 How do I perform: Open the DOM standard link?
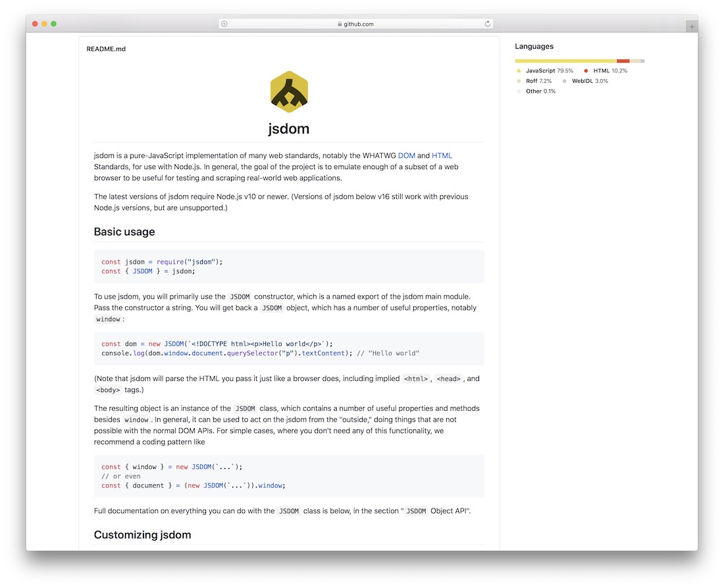406,155
